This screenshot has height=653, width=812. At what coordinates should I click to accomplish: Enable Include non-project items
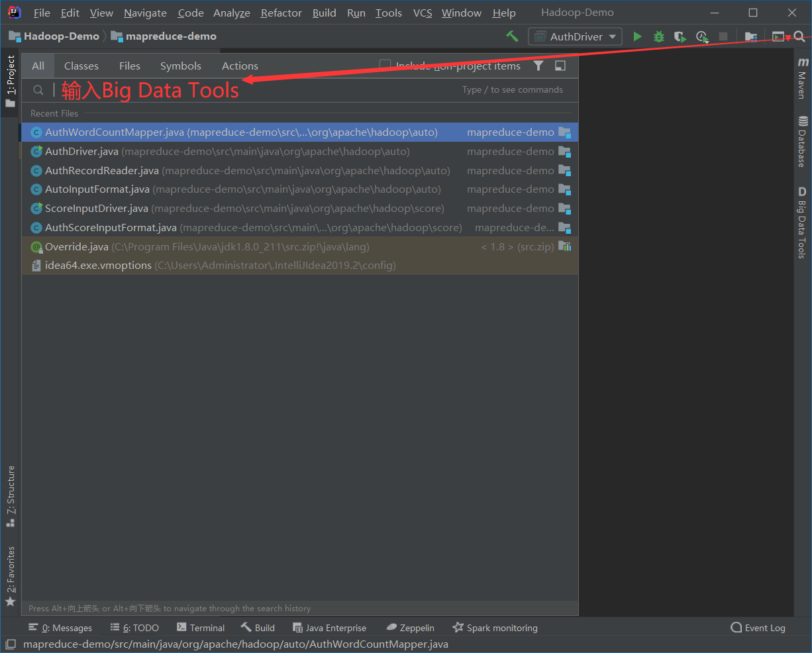pos(385,66)
